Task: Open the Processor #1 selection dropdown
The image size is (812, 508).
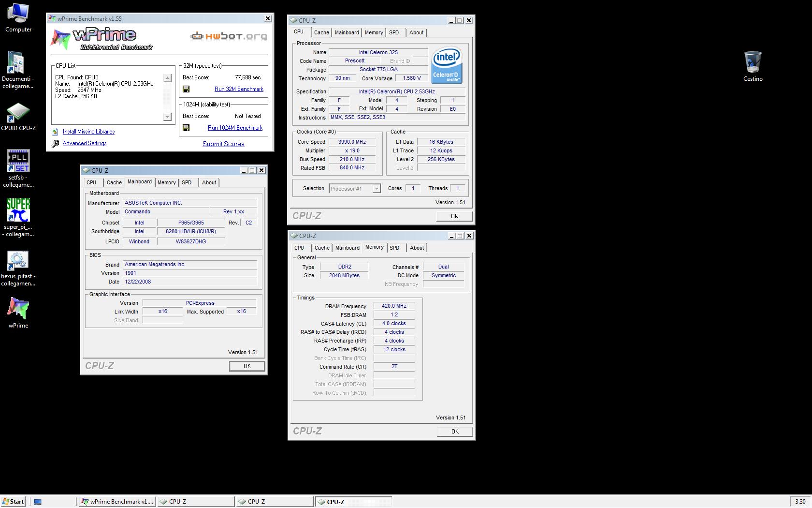Action: click(x=355, y=189)
